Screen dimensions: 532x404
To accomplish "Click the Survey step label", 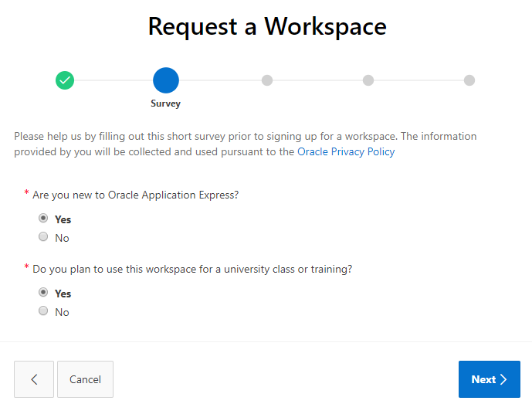I will point(166,104).
